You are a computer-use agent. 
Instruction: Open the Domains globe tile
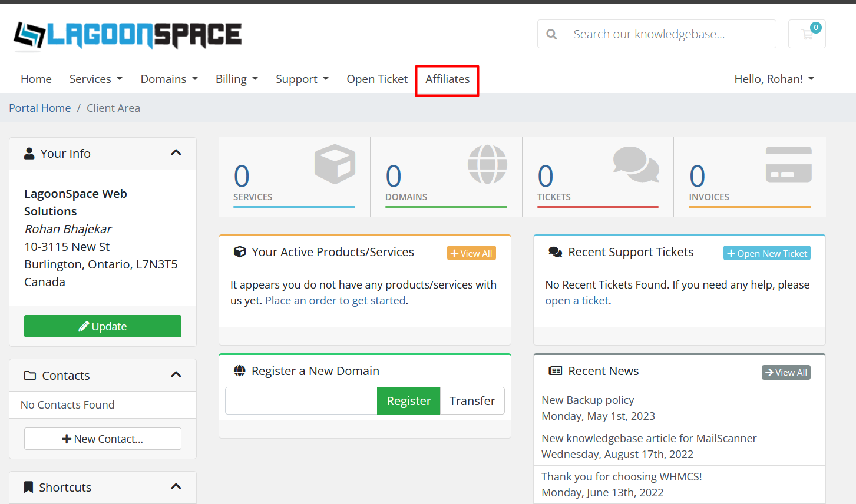coord(446,177)
